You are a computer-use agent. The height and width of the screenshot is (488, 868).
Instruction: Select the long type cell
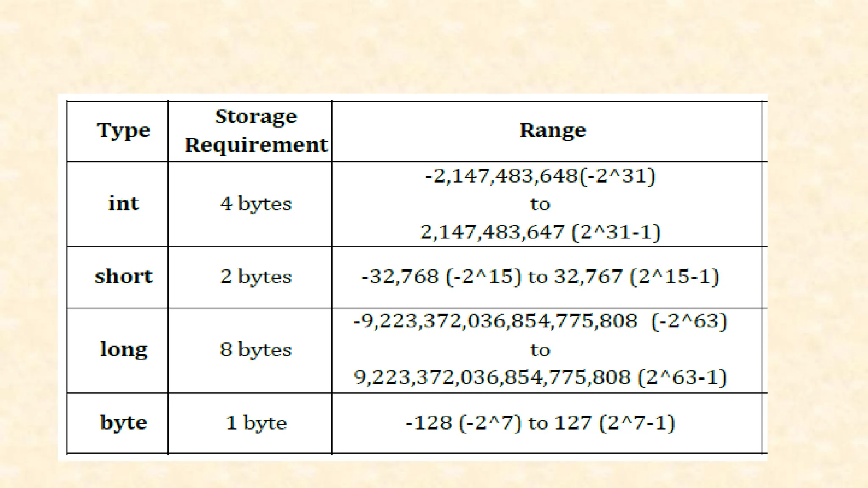tap(117, 350)
